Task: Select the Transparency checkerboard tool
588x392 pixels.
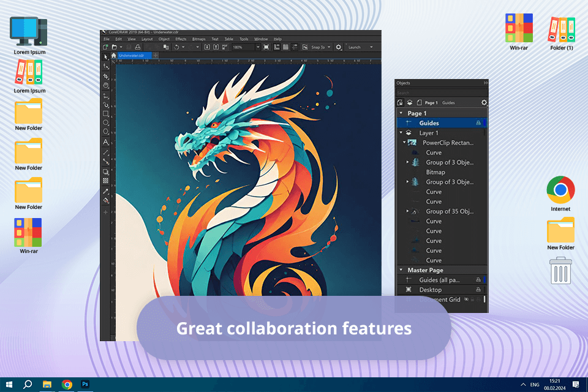Action: point(106,181)
